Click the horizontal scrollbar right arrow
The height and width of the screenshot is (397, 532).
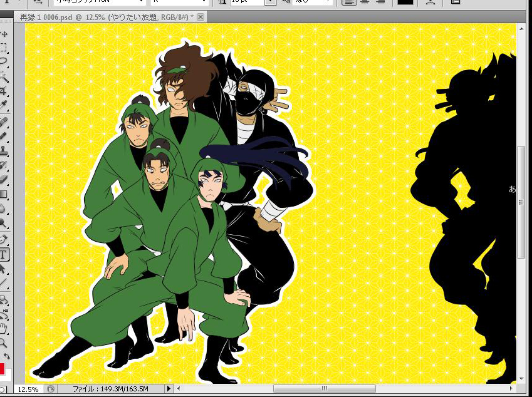[511, 388]
